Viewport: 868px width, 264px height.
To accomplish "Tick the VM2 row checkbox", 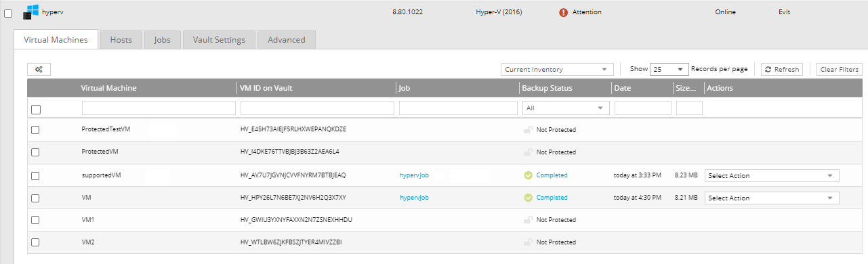I will (x=35, y=243).
